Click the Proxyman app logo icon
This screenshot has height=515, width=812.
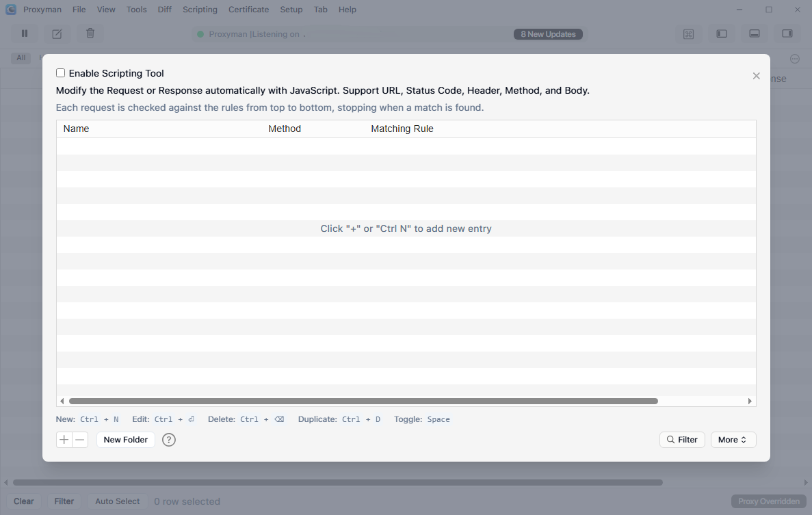pyautogui.click(x=11, y=10)
